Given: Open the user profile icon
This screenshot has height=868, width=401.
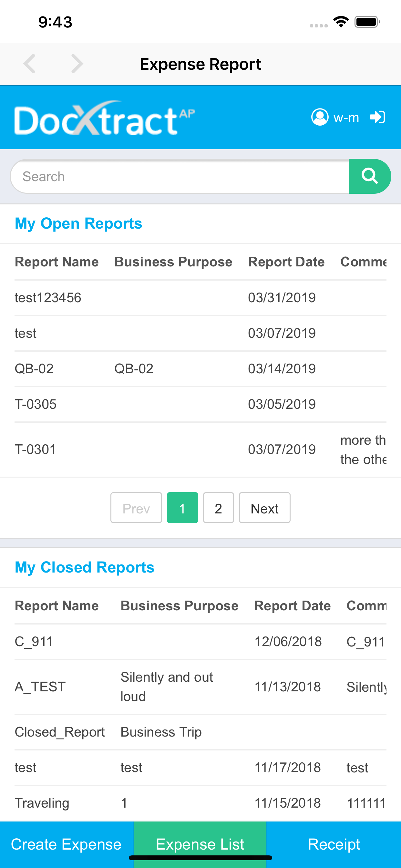Looking at the screenshot, I should tap(320, 117).
